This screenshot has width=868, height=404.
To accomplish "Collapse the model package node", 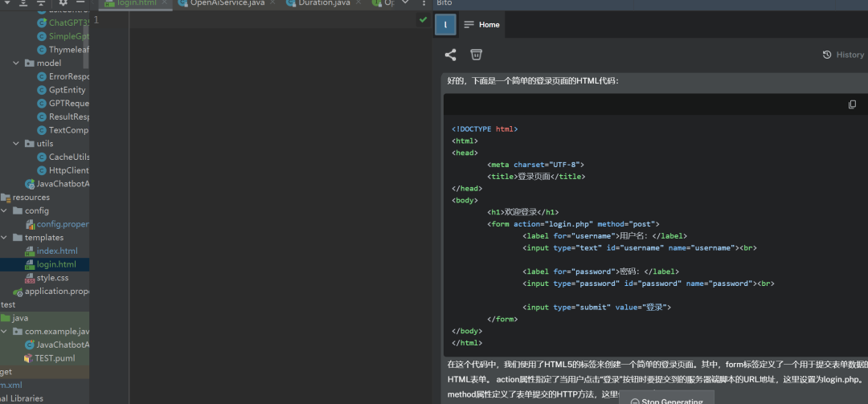I will (16, 63).
